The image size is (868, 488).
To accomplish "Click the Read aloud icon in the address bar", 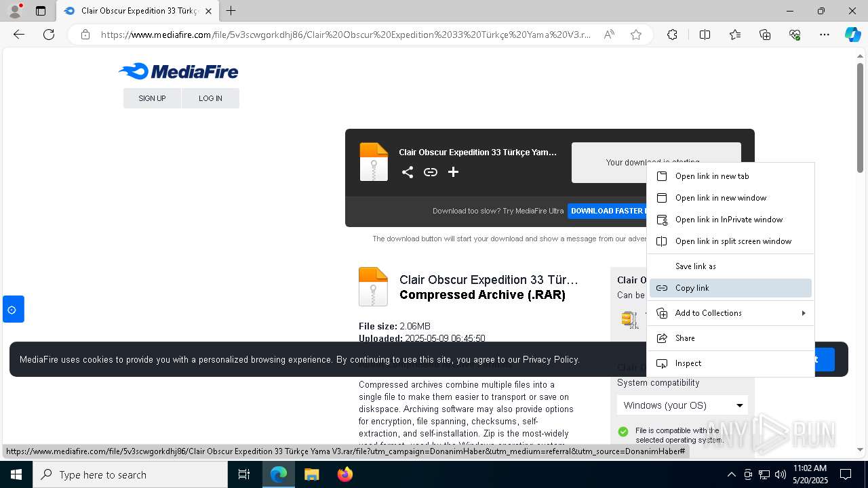I will (609, 35).
